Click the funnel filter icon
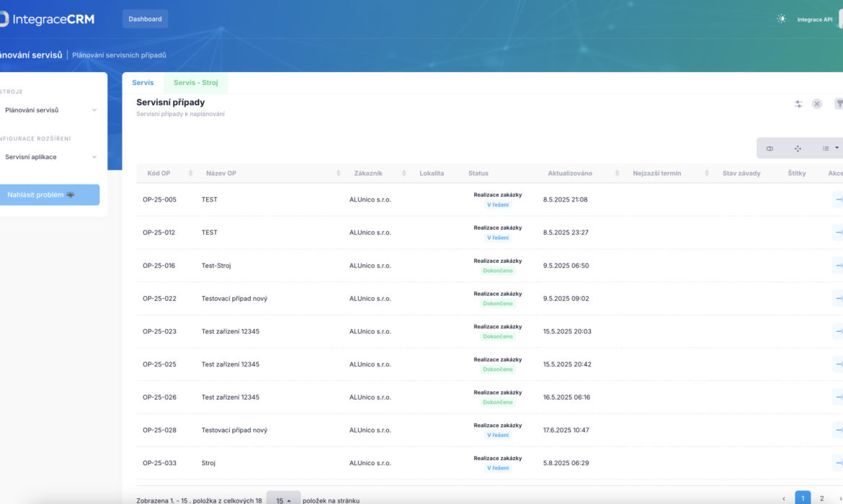The height and width of the screenshot is (504, 843). (839, 104)
